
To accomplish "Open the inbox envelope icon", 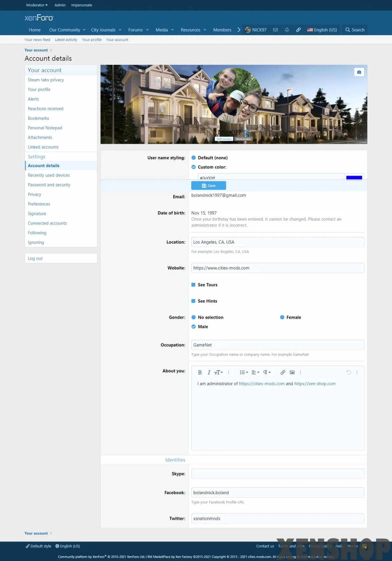I will (x=275, y=30).
